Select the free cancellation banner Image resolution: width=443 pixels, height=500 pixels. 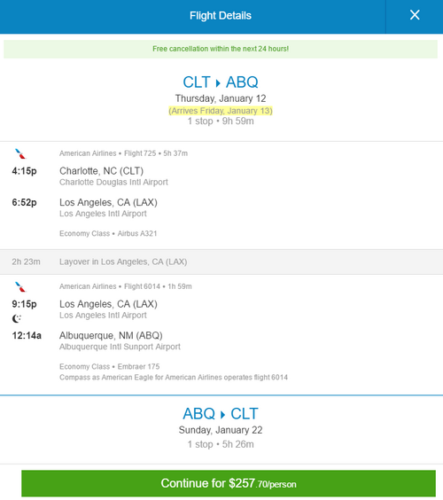pyautogui.click(x=221, y=49)
